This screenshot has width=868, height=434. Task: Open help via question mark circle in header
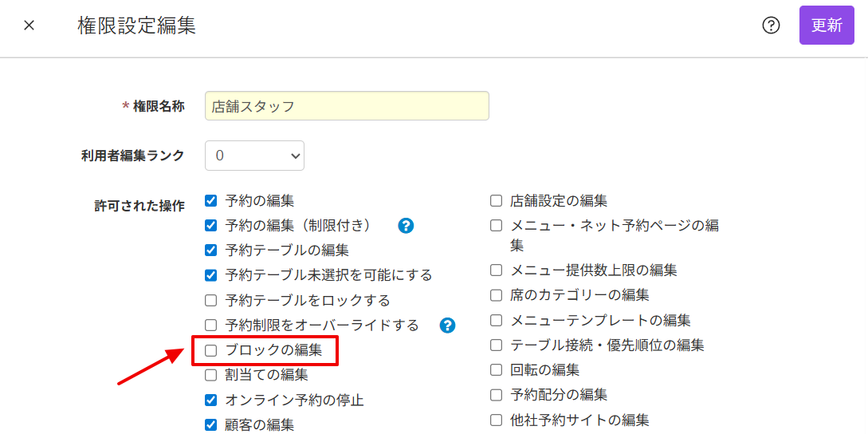[x=771, y=26]
